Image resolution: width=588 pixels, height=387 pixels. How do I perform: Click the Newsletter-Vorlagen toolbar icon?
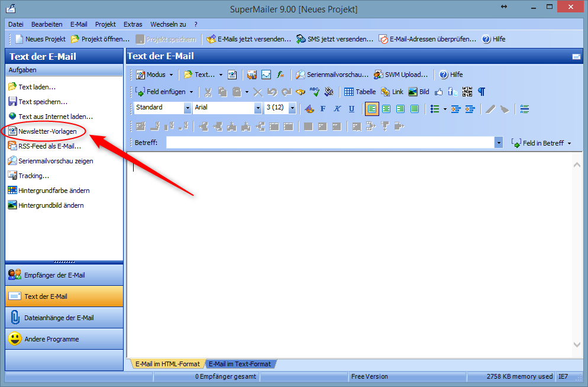[x=232, y=75]
